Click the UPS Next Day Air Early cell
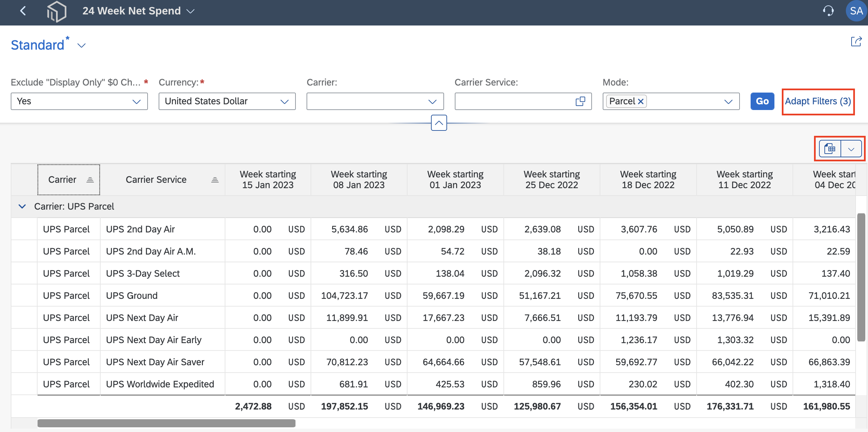 click(162, 340)
